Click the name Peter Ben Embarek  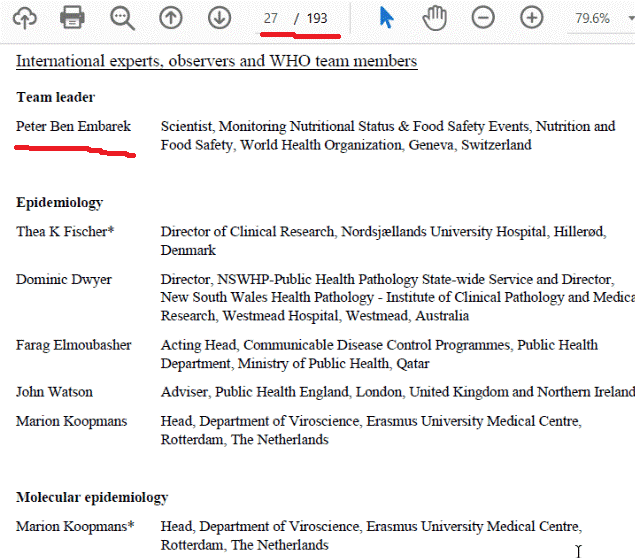coord(73,127)
